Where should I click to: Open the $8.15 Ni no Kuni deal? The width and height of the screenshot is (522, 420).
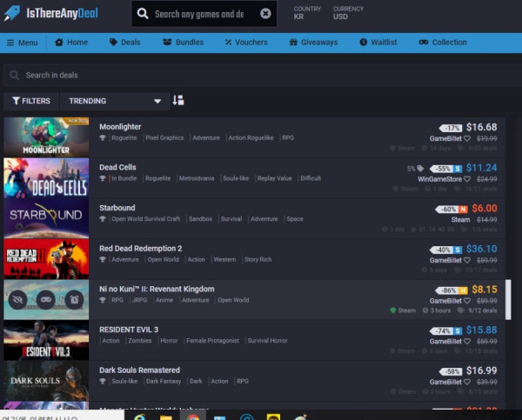(x=485, y=290)
